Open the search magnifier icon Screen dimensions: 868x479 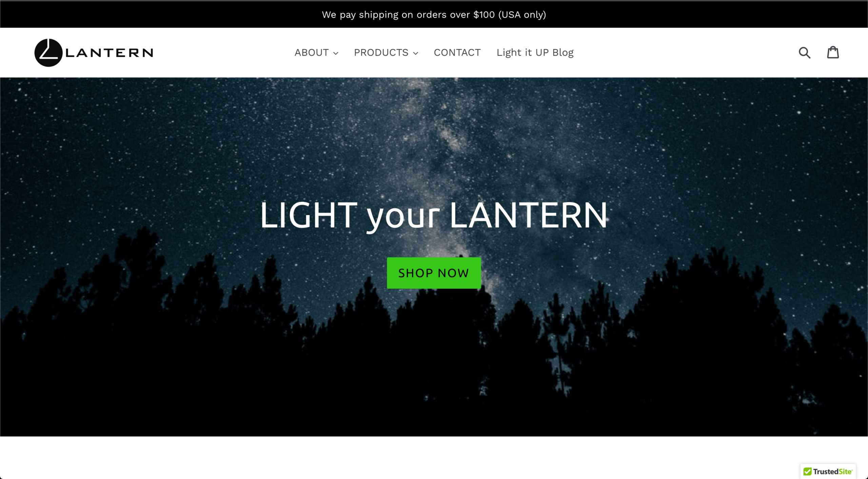click(804, 53)
